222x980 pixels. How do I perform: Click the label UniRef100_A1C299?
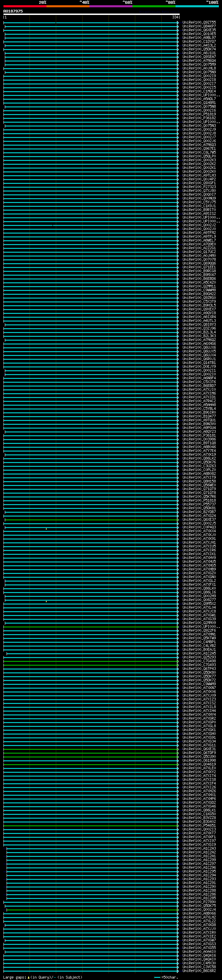199,860
